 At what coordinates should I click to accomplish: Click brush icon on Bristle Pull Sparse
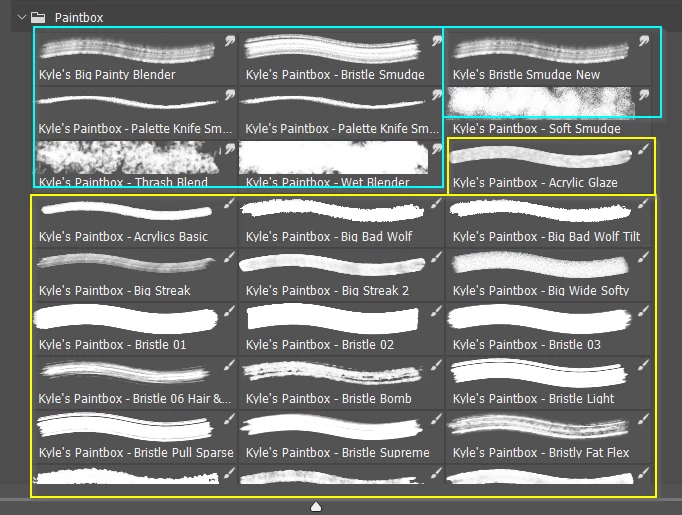[x=230, y=419]
